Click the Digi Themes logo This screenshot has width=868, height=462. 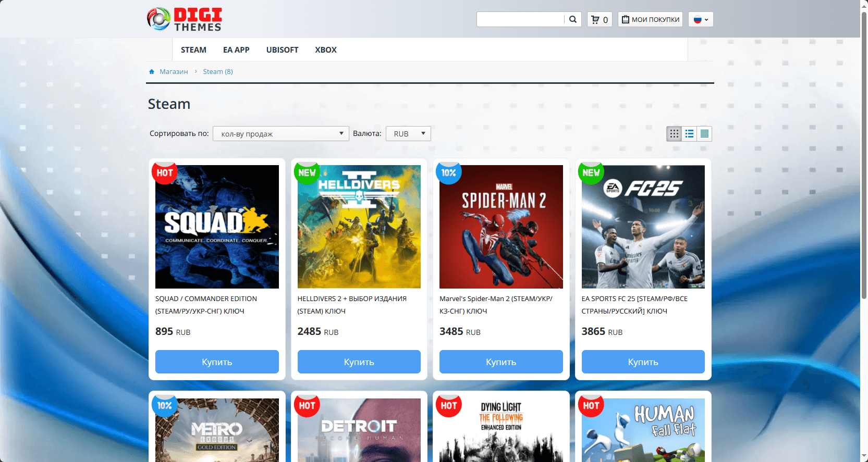[x=185, y=19]
